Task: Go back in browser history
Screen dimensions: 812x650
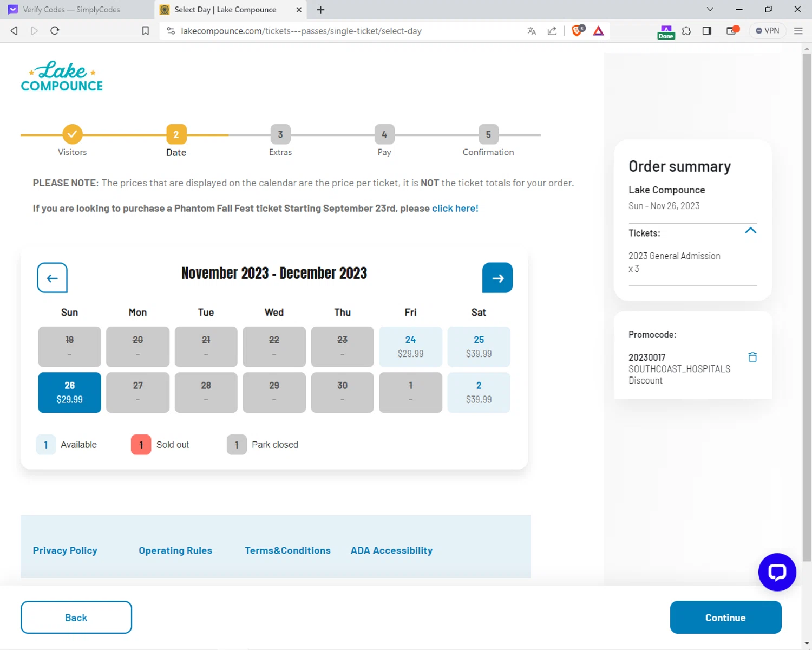Action: (14, 31)
